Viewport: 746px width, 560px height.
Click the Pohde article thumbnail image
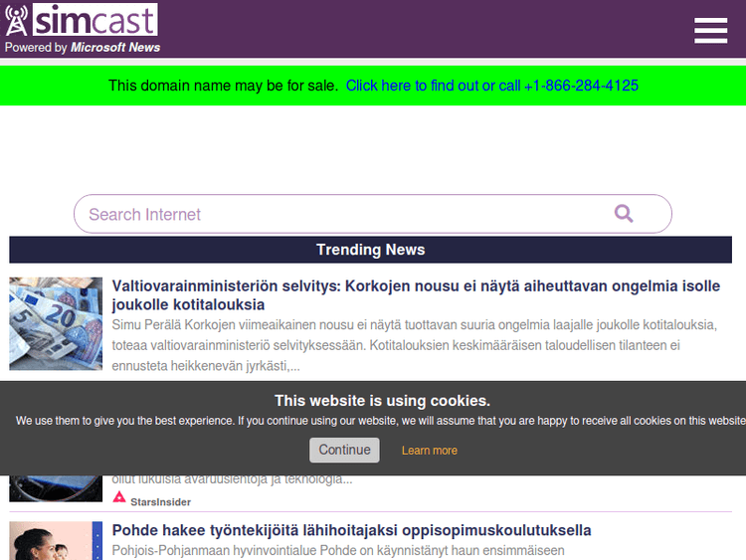click(56, 541)
